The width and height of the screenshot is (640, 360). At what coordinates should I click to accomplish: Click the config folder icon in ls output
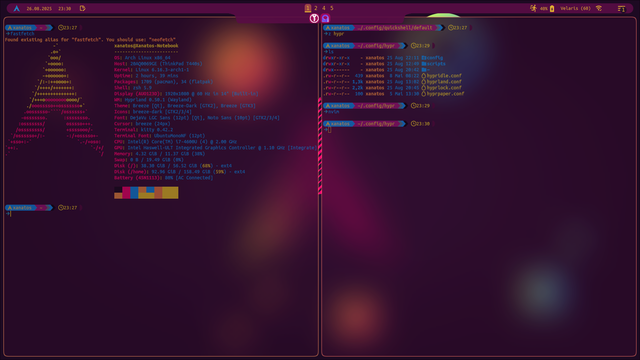tap(424, 58)
